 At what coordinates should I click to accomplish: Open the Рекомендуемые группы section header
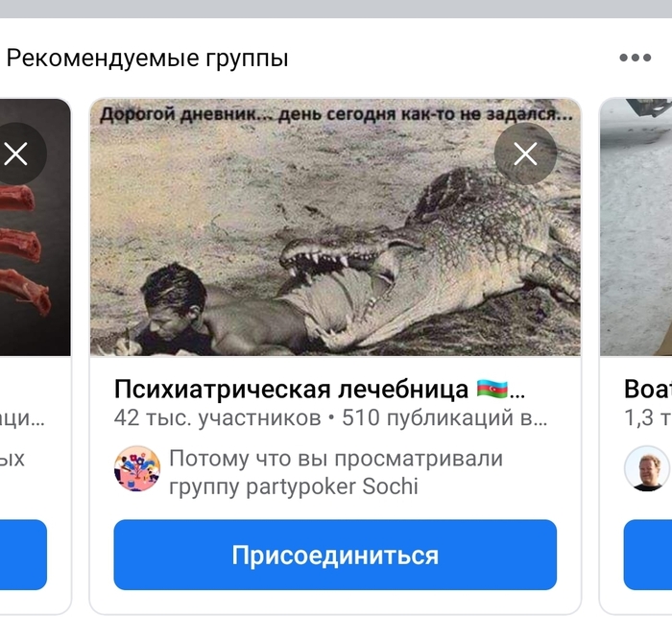pos(148,58)
